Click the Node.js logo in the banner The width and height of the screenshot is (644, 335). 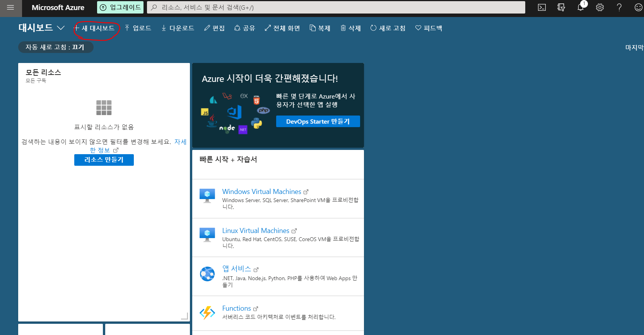click(227, 128)
